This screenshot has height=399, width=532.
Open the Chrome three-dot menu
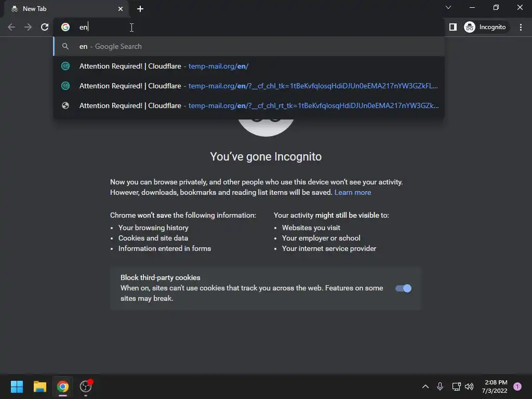pos(521,27)
